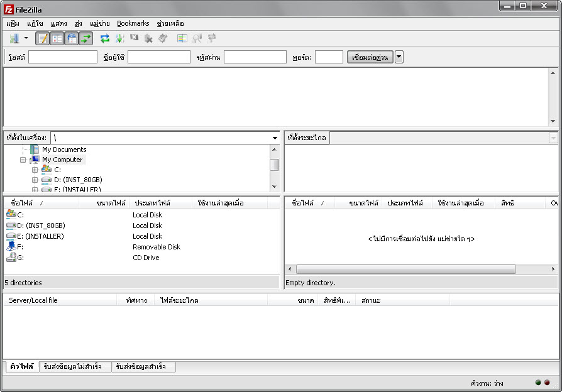This screenshot has height=392, width=562.
Task: Click the เชื่อมต่อด่วน quickconnect button
Action: 370,57
